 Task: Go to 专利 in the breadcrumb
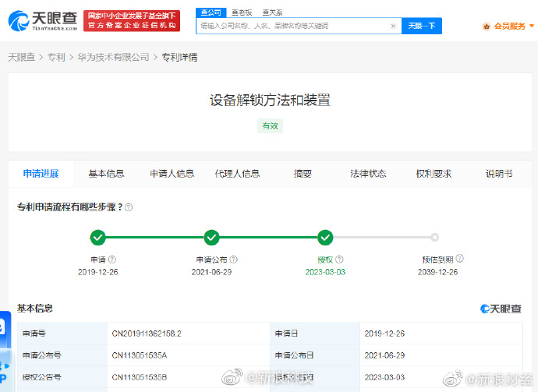pyautogui.click(x=56, y=58)
